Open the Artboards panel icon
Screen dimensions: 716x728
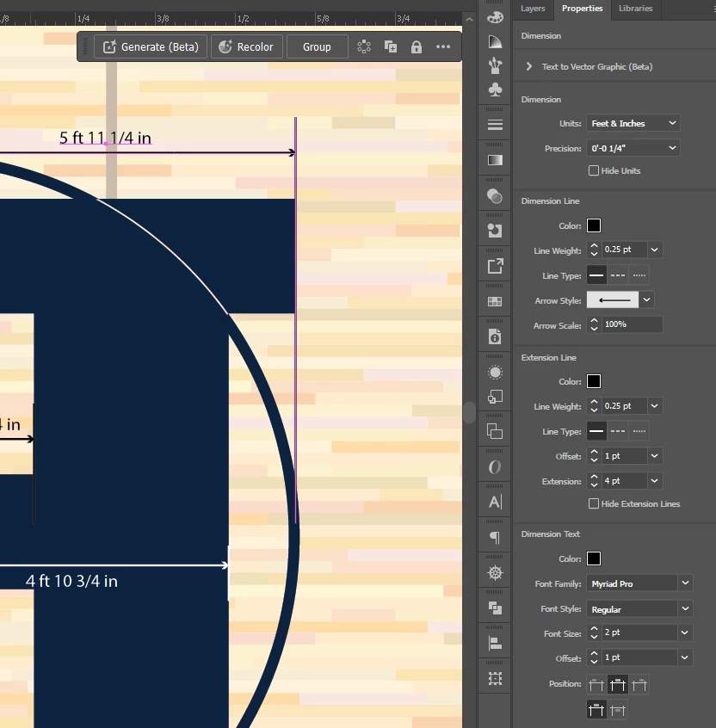495,431
